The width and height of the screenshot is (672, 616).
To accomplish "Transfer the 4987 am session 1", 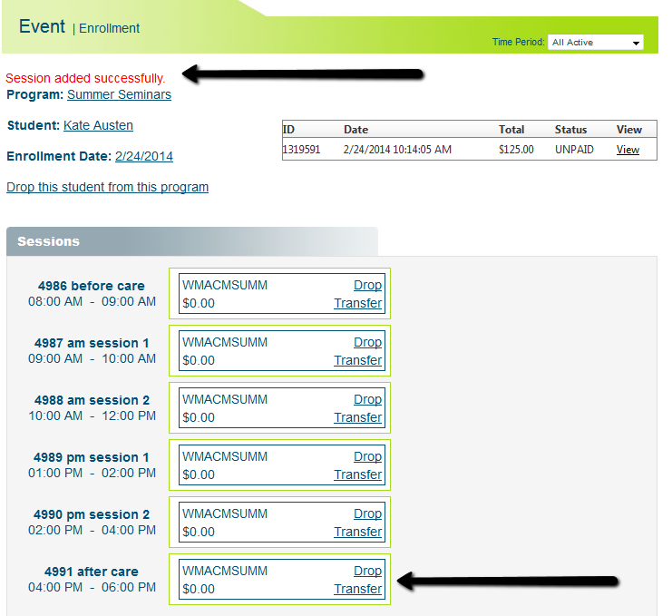I will tap(357, 360).
